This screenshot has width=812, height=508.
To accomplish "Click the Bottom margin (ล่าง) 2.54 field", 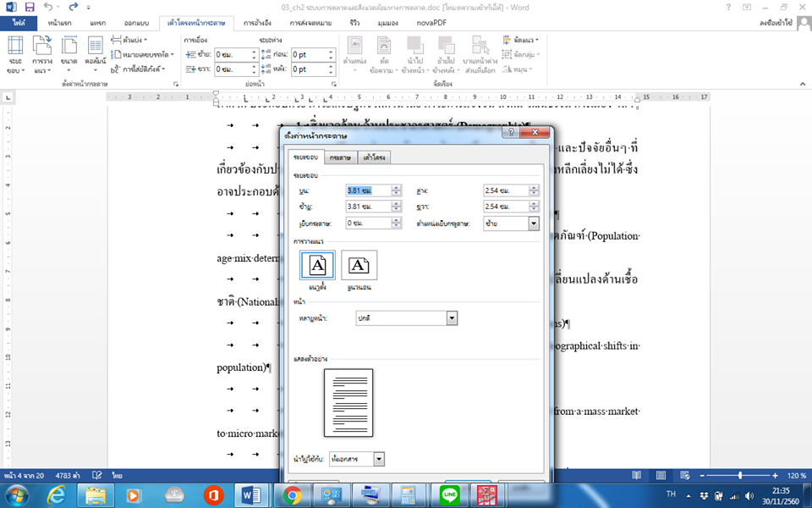I will click(x=506, y=190).
